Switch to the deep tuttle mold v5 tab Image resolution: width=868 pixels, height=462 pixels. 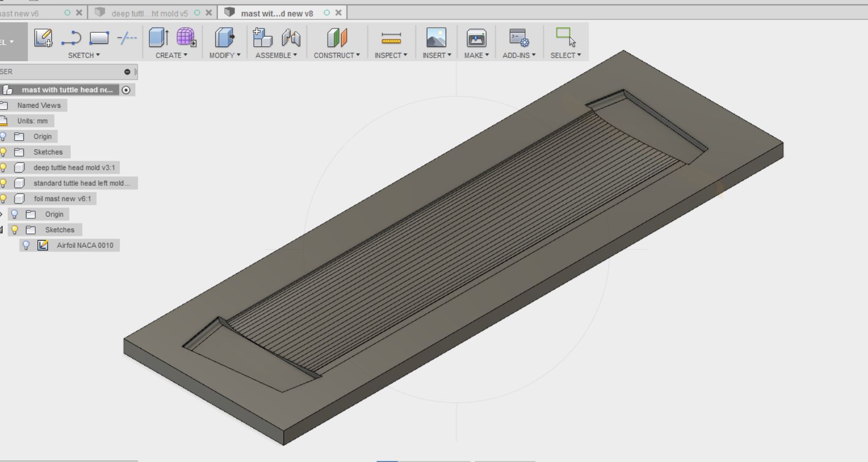tap(149, 13)
